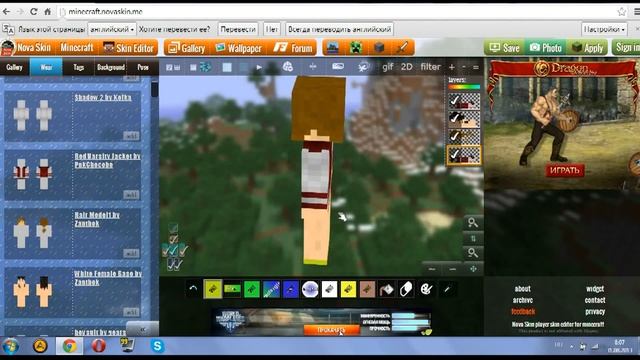Toggle visibility of the selected fourth layer
Viewport: 640px width, 360px height.
(454, 155)
